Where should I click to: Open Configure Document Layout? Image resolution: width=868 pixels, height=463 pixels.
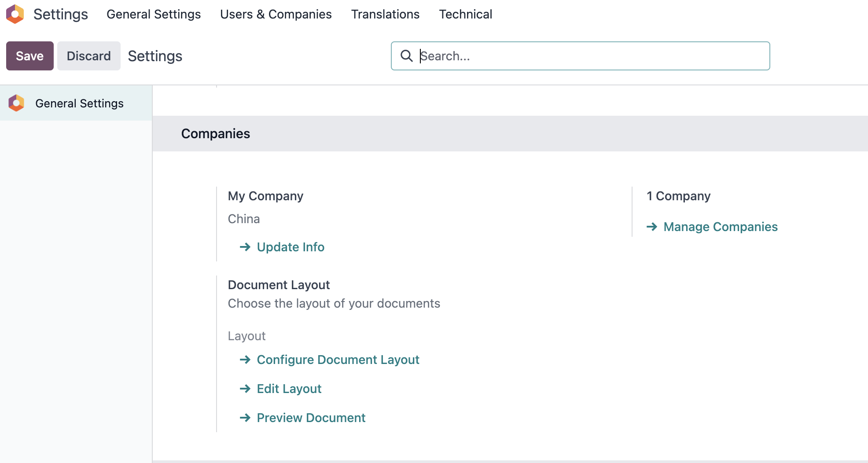click(338, 360)
